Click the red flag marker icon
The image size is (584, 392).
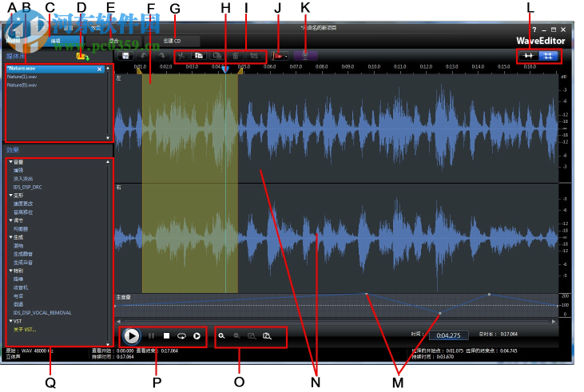coord(277,56)
